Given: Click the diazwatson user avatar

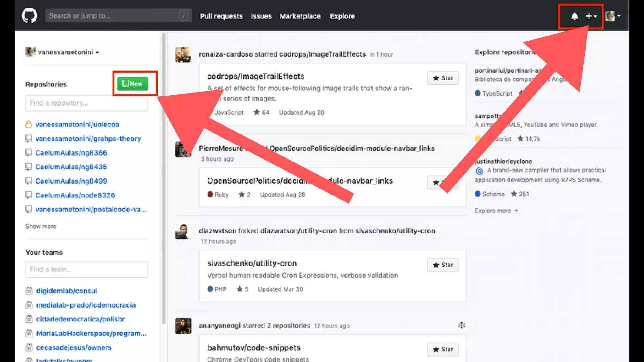Looking at the screenshot, I should [183, 232].
